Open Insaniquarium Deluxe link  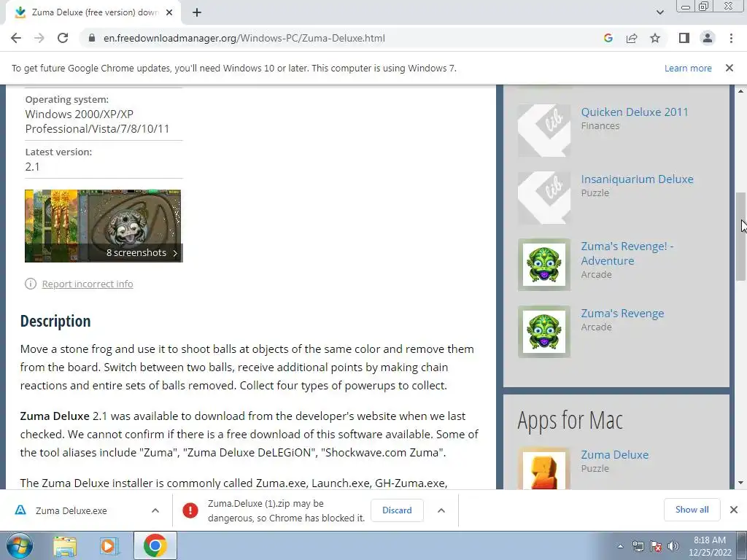pos(637,179)
